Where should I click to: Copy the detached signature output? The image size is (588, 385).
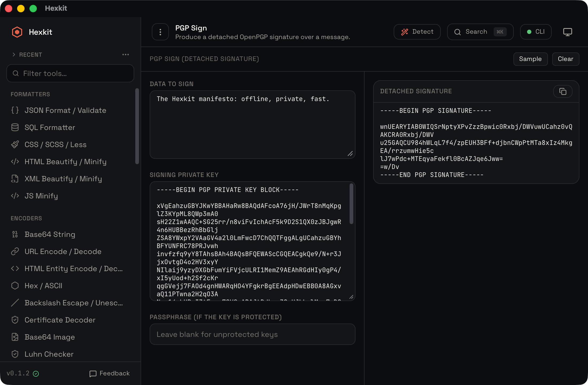tap(563, 91)
